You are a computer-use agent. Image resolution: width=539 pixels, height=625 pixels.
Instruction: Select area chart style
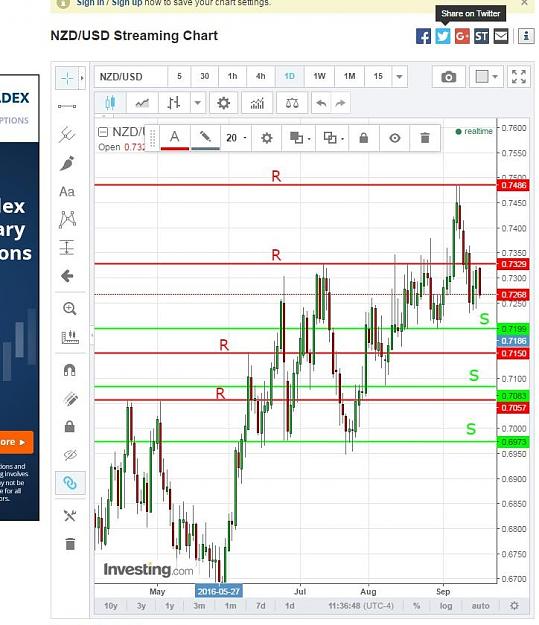tap(142, 103)
